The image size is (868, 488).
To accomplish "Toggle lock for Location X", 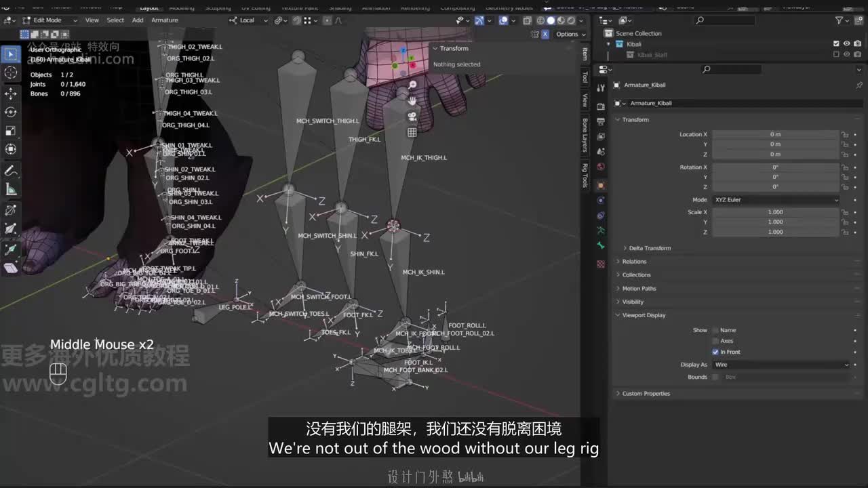I will (x=845, y=134).
